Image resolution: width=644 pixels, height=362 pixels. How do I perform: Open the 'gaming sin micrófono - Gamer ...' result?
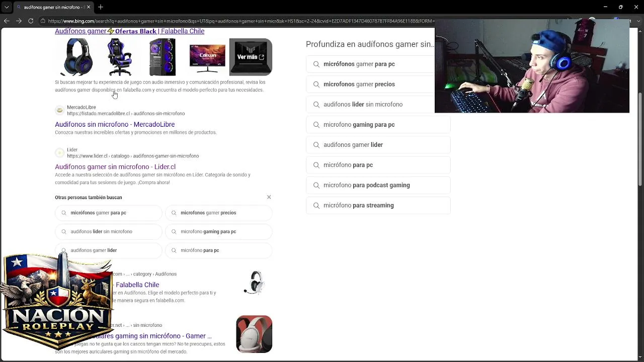pyautogui.click(x=162, y=336)
